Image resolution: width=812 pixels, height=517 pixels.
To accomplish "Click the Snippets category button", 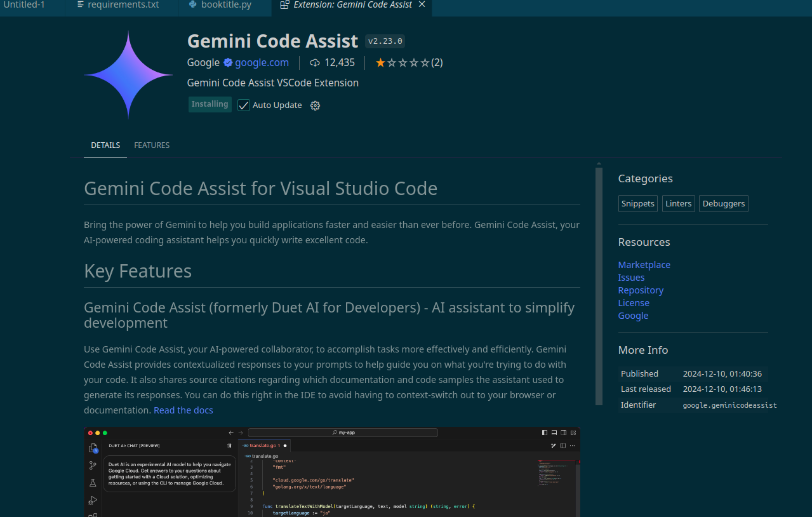I will pyautogui.click(x=637, y=203).
